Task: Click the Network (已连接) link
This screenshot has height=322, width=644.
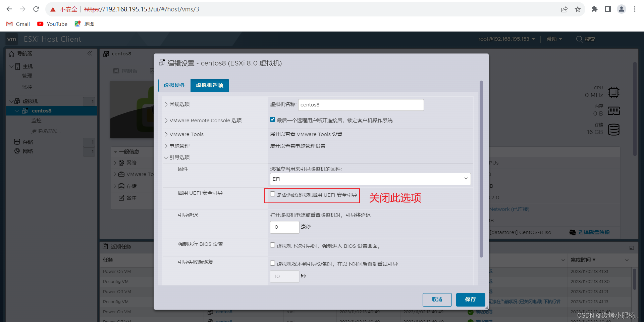Action: pos(509,209)
